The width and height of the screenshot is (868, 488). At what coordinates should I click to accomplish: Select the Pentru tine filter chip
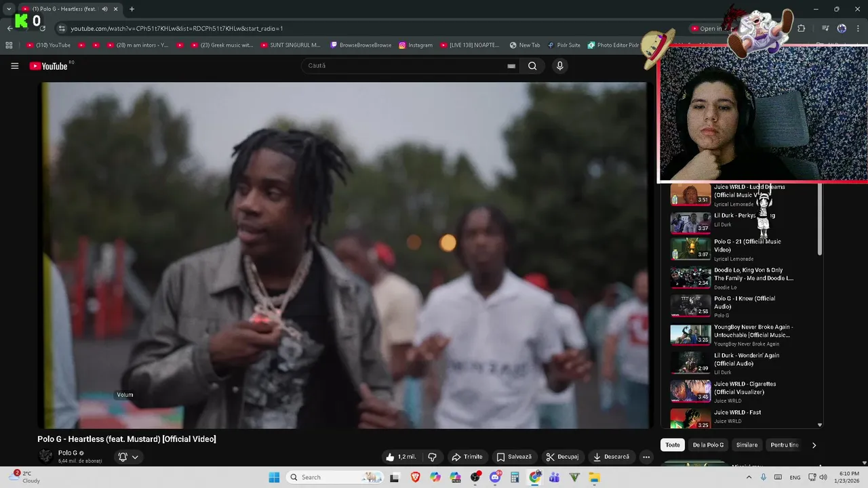785,445
